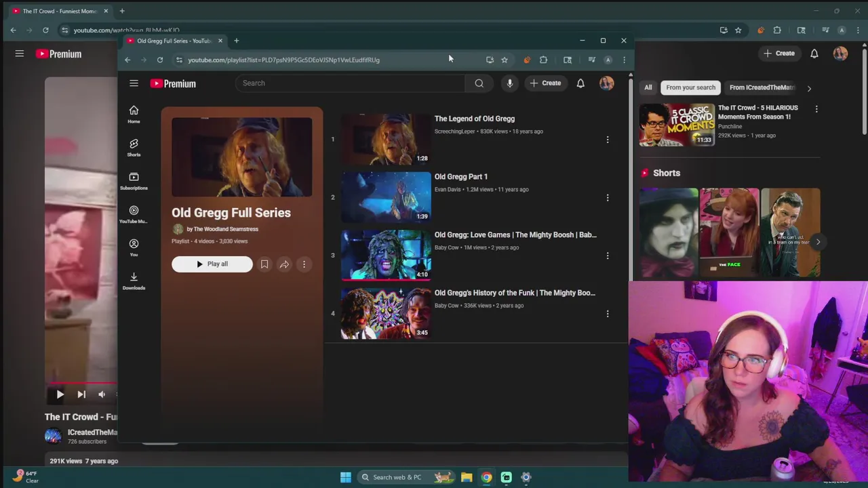Click the search field in playlist window
The image size is (868, 488).
pyautogui.click(x=350, y=83)
